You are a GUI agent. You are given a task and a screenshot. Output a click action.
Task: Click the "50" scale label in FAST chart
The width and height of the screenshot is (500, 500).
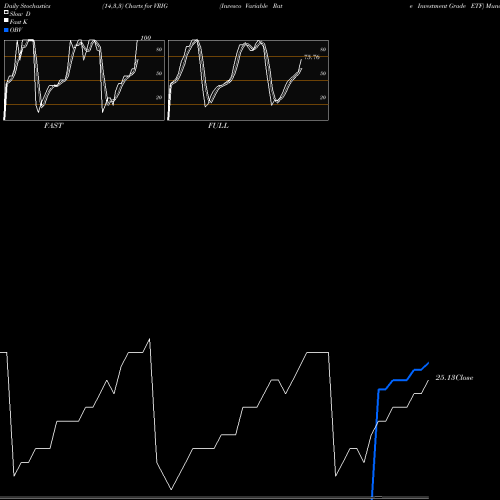(159, 73)
